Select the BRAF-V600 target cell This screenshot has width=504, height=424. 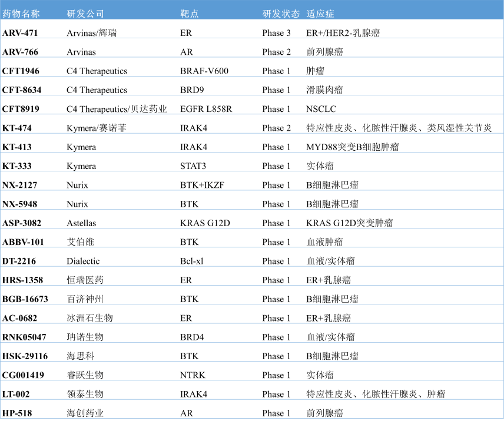point(204,71)
